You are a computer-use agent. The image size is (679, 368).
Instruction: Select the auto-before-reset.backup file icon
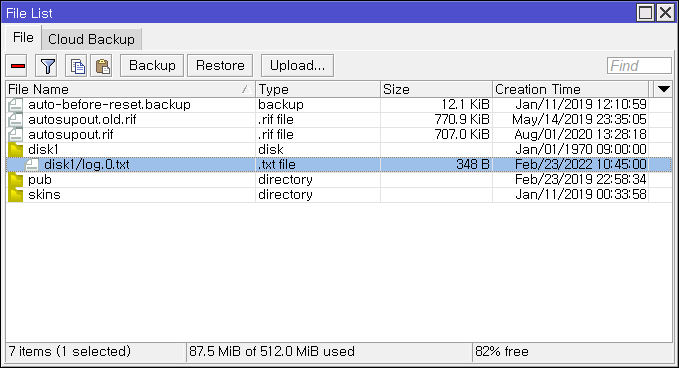pos(15,105)
